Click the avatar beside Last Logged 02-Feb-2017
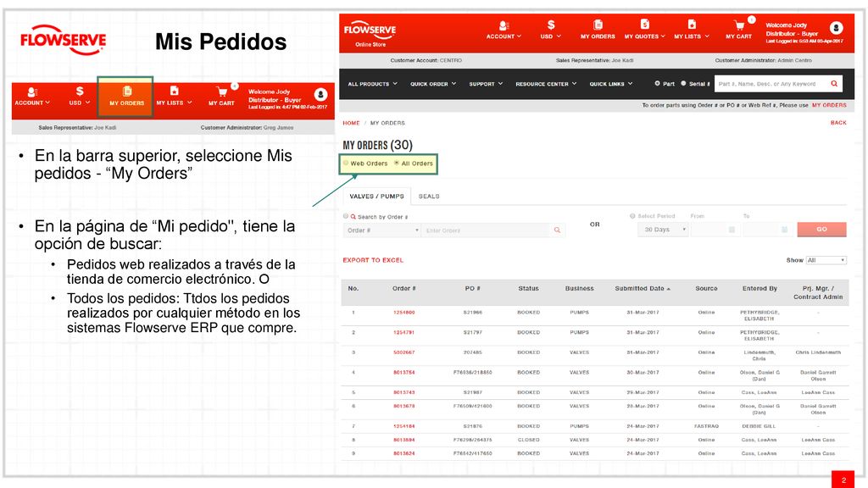Viewport: 868px width, 488px height. 320,95
